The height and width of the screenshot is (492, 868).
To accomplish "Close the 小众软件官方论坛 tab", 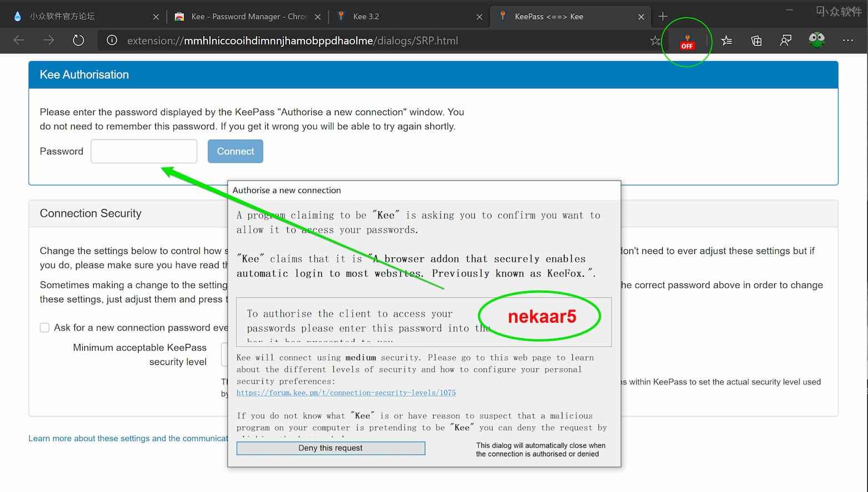I will point(156,17).
